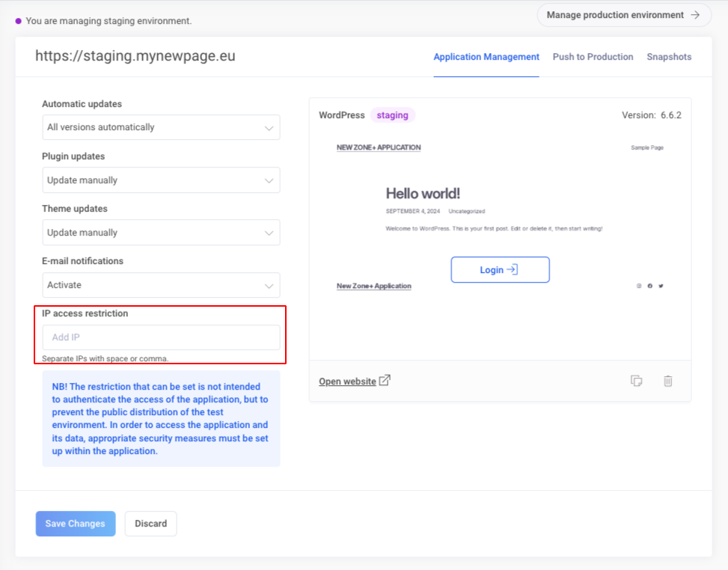Follow the Open website link
The height and width of the screenshot is (570, 728).
click(347, 381)
